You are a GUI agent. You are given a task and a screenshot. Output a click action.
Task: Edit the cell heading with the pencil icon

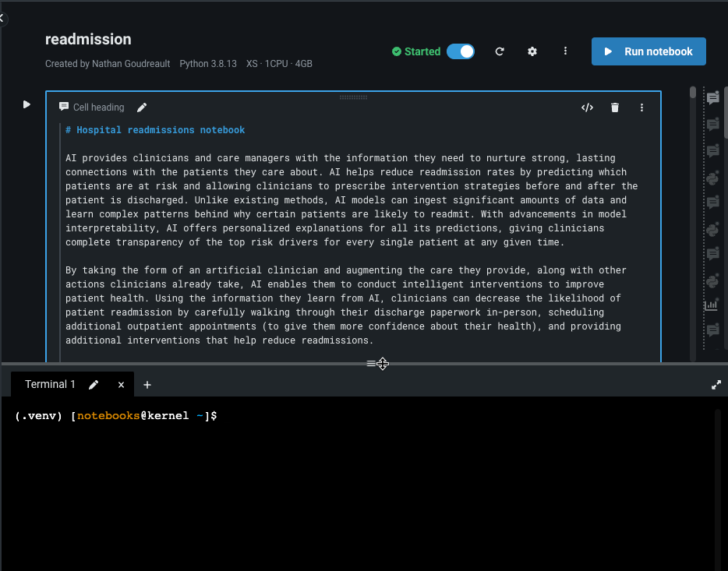142,108
